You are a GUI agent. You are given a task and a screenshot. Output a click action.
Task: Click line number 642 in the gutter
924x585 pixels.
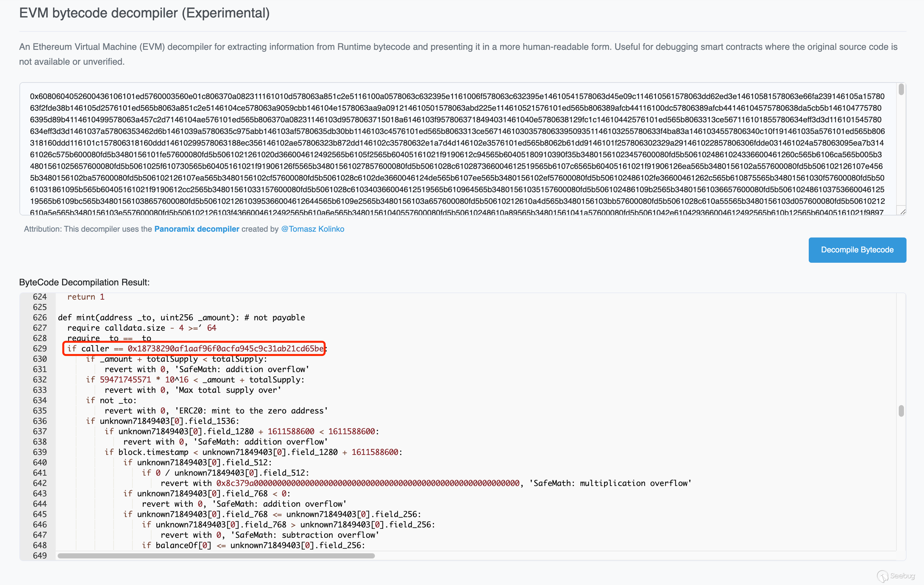(x=39, y=483)
